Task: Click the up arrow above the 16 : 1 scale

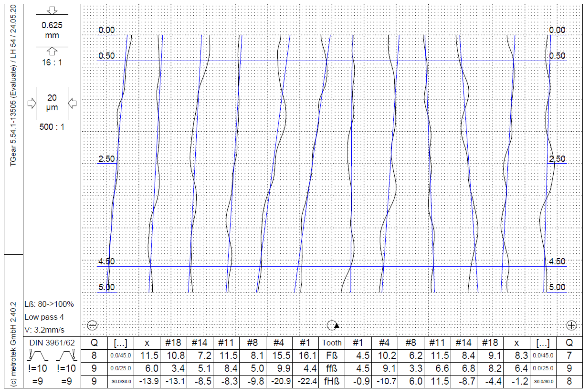Action: (52, 51)
